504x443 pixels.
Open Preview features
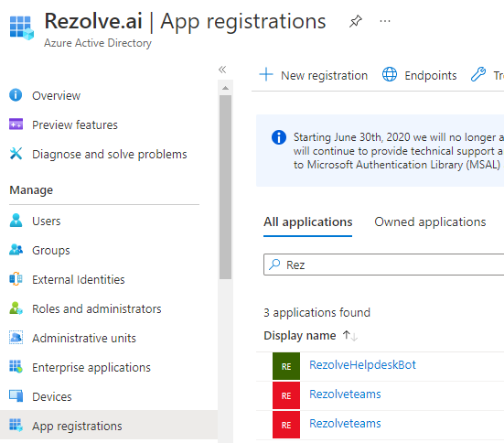[x=75, y=124]
